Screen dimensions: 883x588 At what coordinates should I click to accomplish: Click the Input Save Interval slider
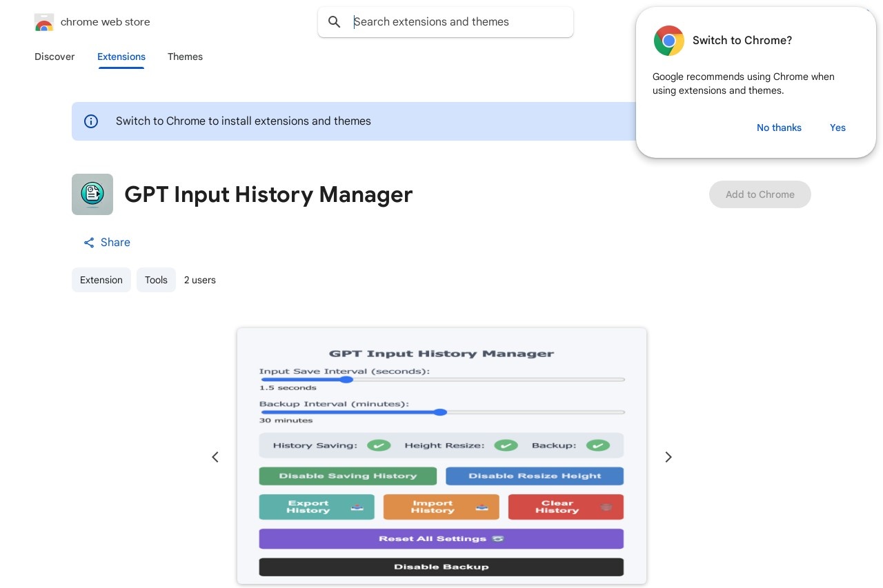tap(442, 380)
